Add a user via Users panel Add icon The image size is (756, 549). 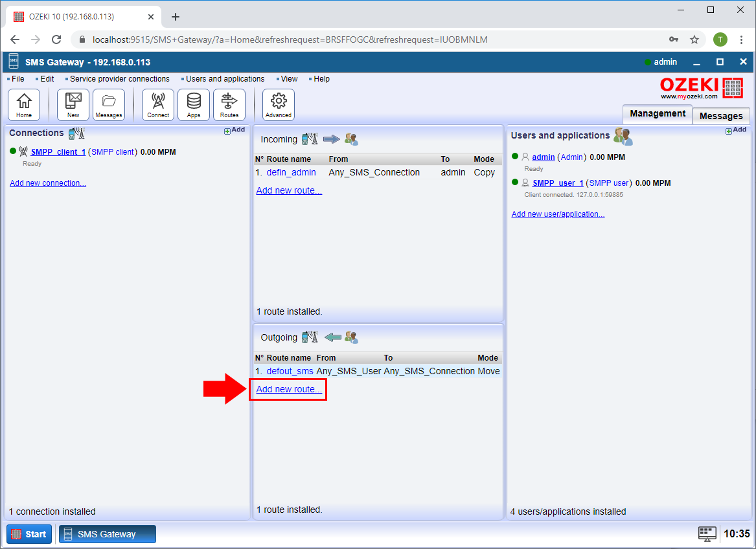pyautogui.click(x=736, y=130)
